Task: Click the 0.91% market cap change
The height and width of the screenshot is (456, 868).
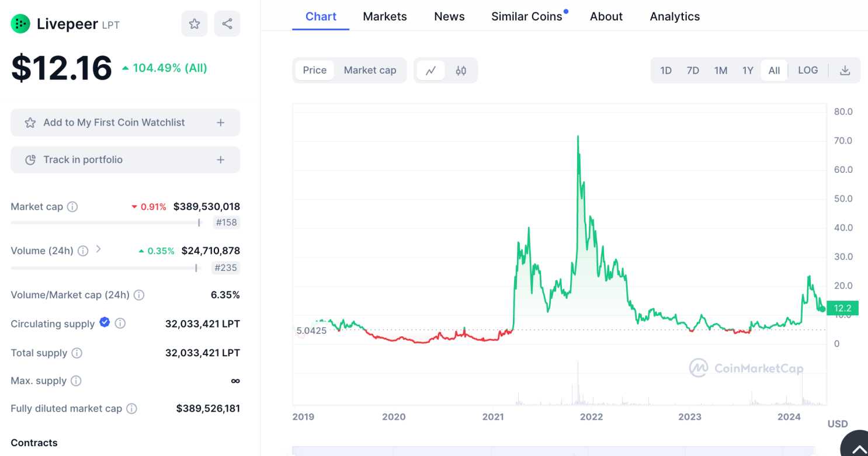Action: [x=149, y=207]
